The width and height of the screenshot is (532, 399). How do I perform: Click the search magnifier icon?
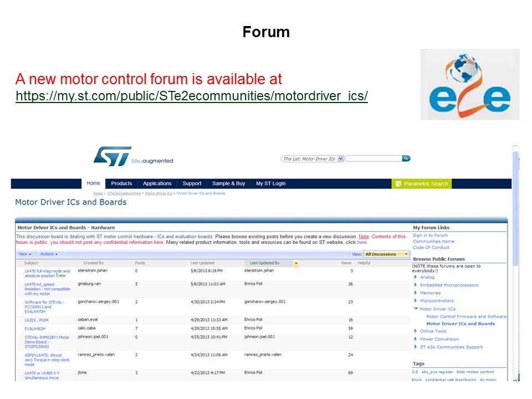pos(406,158)
